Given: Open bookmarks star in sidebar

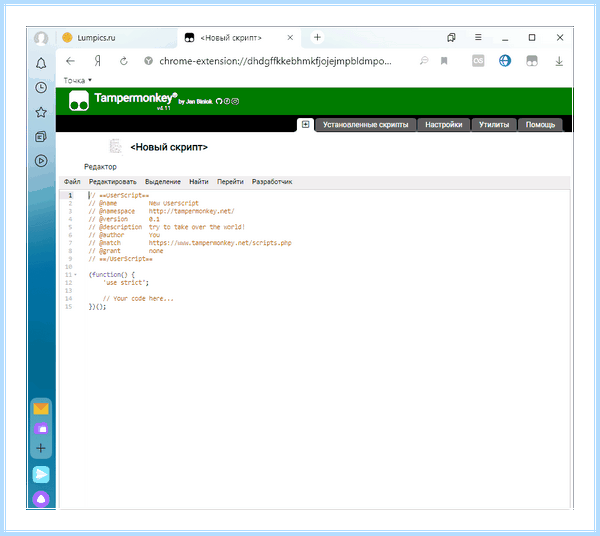Looking at the screenshot, I should [x=41, y=112].
